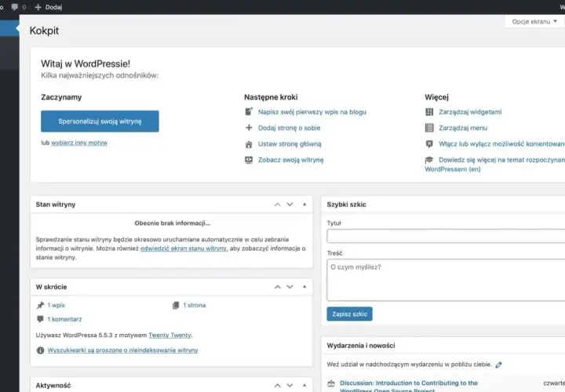
Task: Click the monitor icon beside Zobacz swoją witrynę
Action: 249,160
